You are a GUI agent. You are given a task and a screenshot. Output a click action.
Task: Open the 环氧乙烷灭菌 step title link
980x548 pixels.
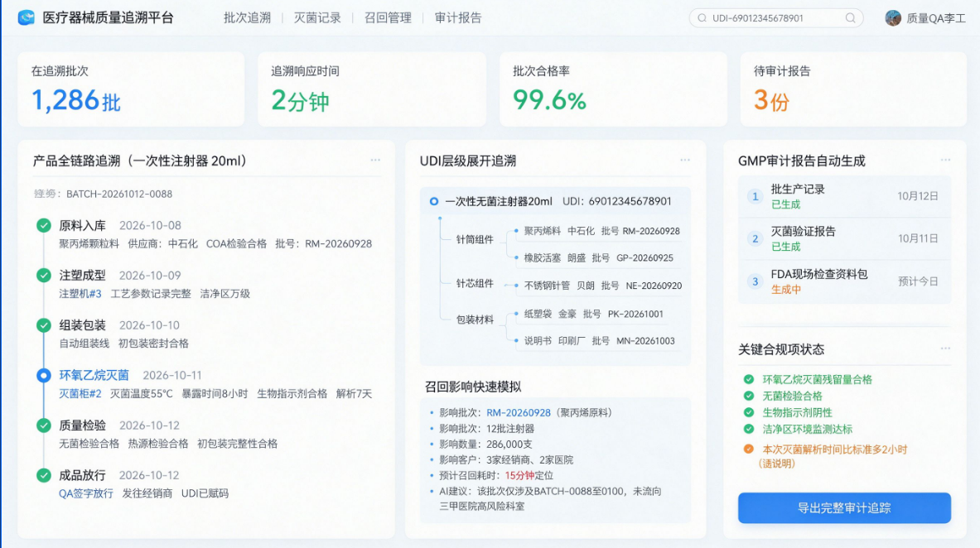[94, 375]
